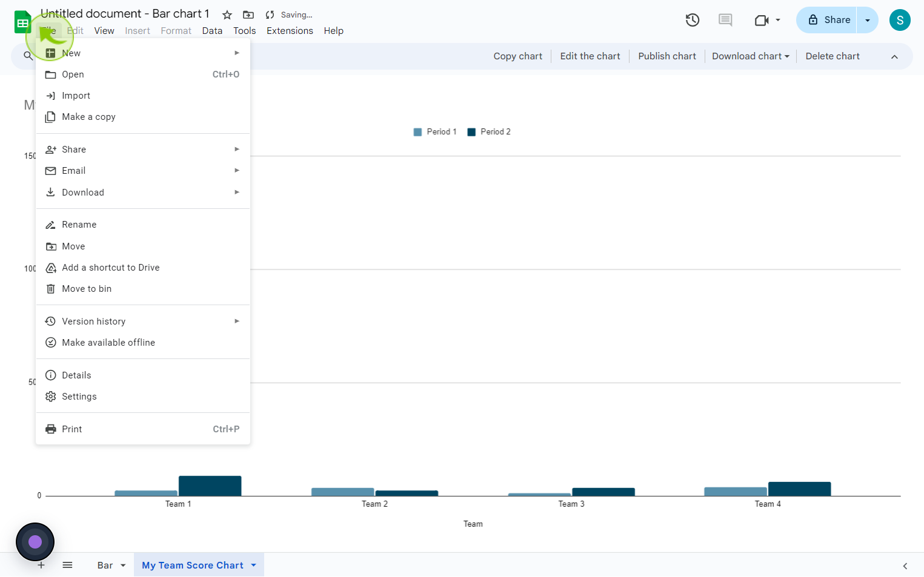The width and height of the screenshot is (924, 577).
Task: Click the Team 3 axis label
Action: point(571,504)
